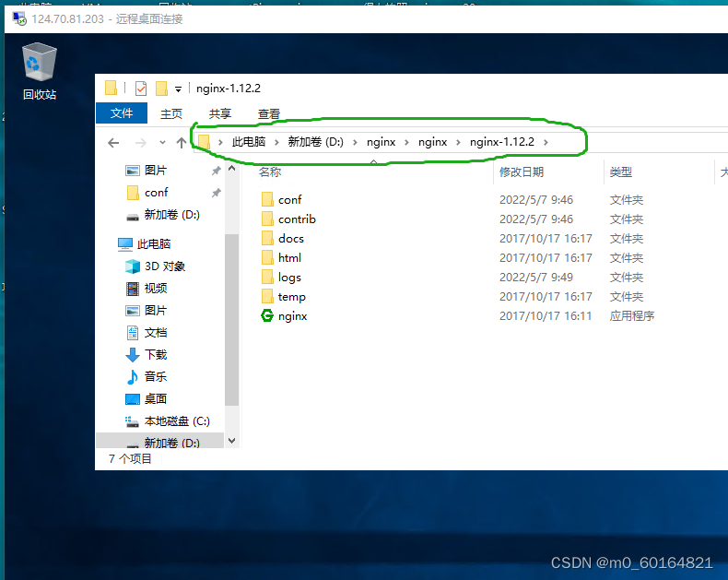Select 此电脑 in the address breadcrumb
Image resolution: width=728 pixels, height=580 pixels.
(x=249, y=142)
